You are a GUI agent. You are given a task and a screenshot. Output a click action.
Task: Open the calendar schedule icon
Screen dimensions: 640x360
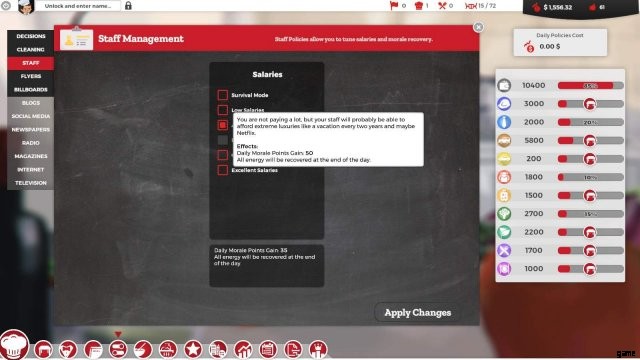click(x=268, y=350)
